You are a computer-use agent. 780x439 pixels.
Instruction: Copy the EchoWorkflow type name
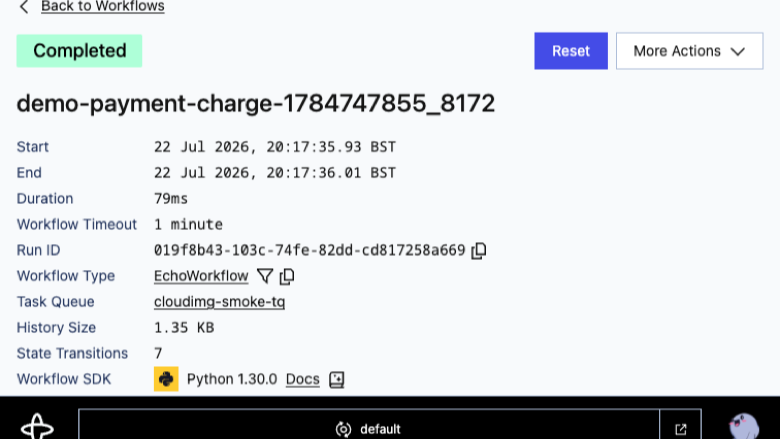pos(287,276)
